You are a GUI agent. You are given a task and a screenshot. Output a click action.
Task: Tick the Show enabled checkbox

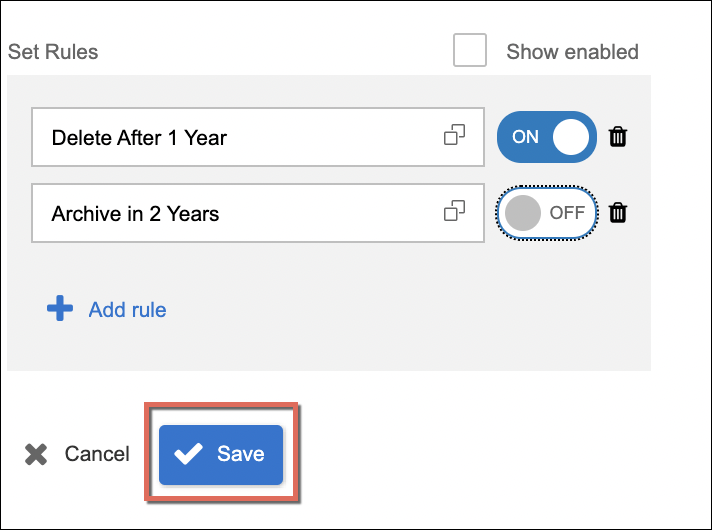pos(470,51)
